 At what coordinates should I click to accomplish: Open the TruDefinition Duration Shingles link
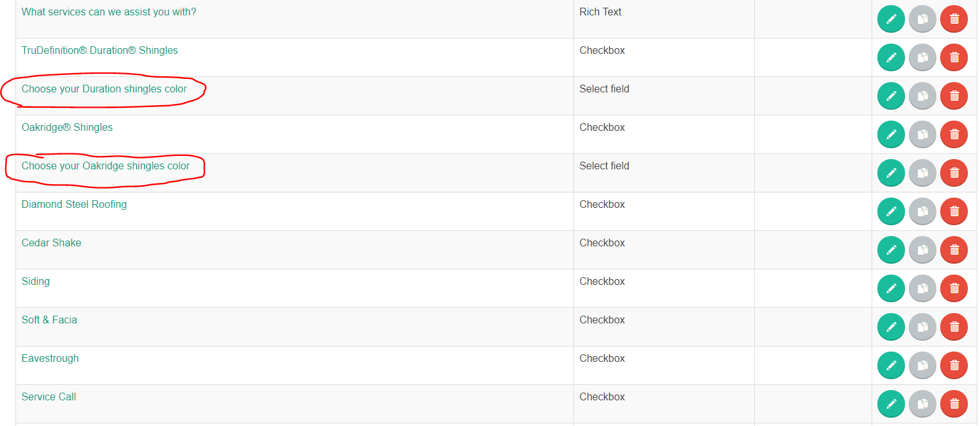click(99, 50)
